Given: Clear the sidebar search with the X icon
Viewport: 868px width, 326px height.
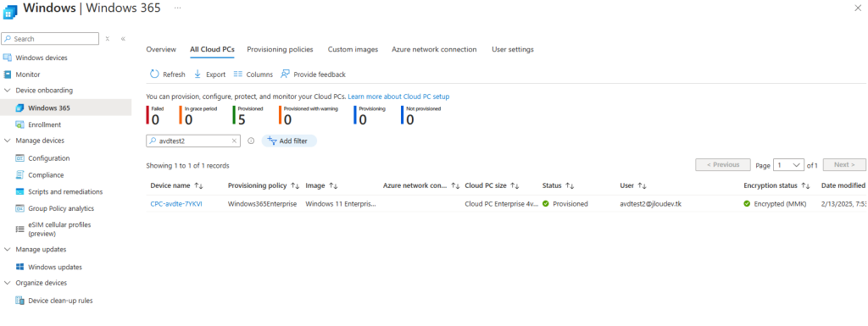Looking at the screenshot, I should (x=108, y=39).
